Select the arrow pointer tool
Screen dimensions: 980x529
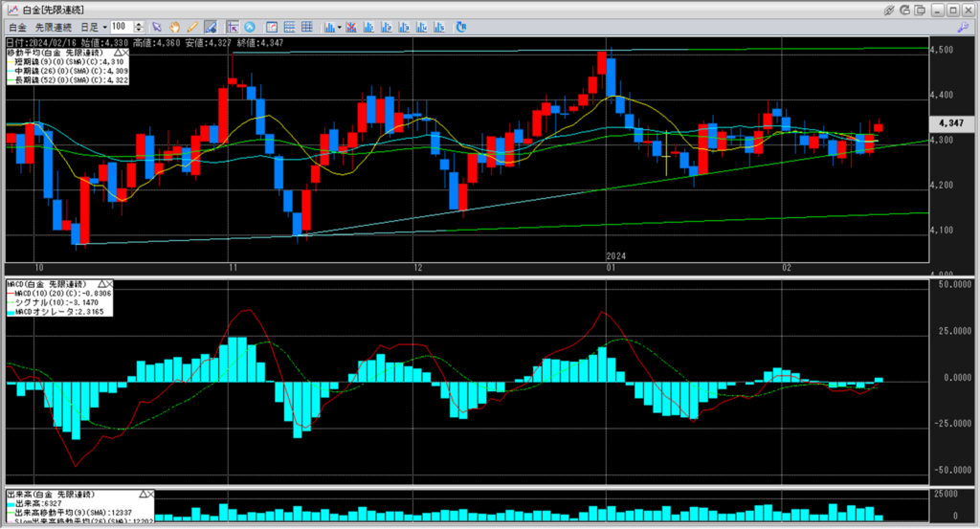click(156, 27)
